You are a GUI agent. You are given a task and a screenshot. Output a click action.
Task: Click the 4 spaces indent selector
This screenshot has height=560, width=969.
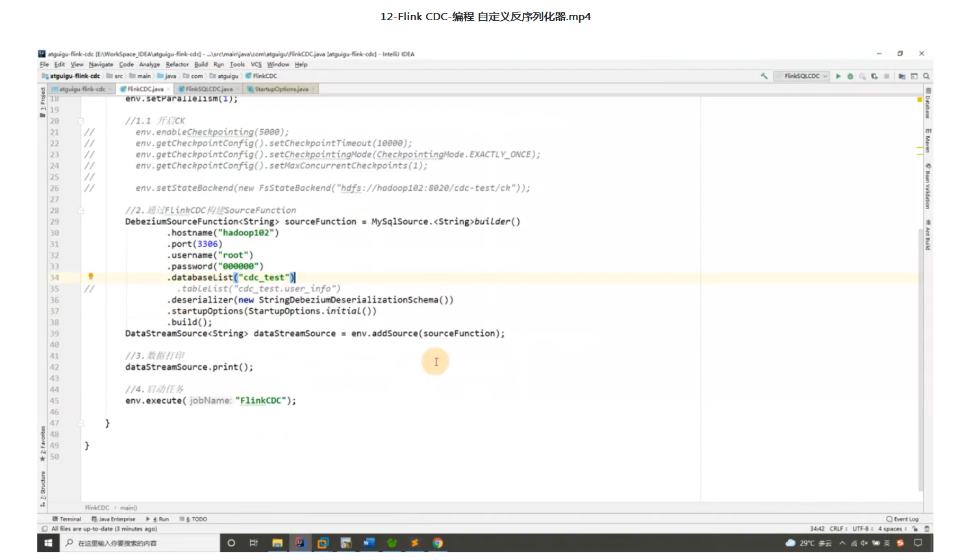pos(892,529)
